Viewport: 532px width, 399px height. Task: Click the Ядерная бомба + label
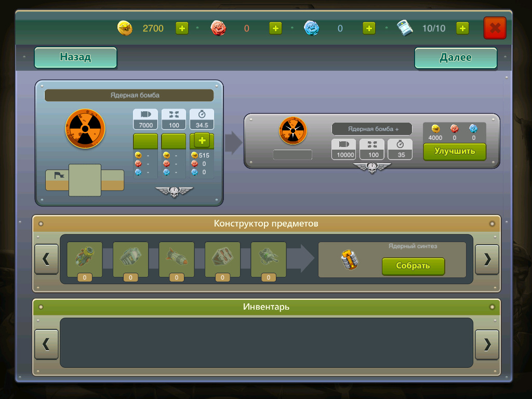coord(373,129)
